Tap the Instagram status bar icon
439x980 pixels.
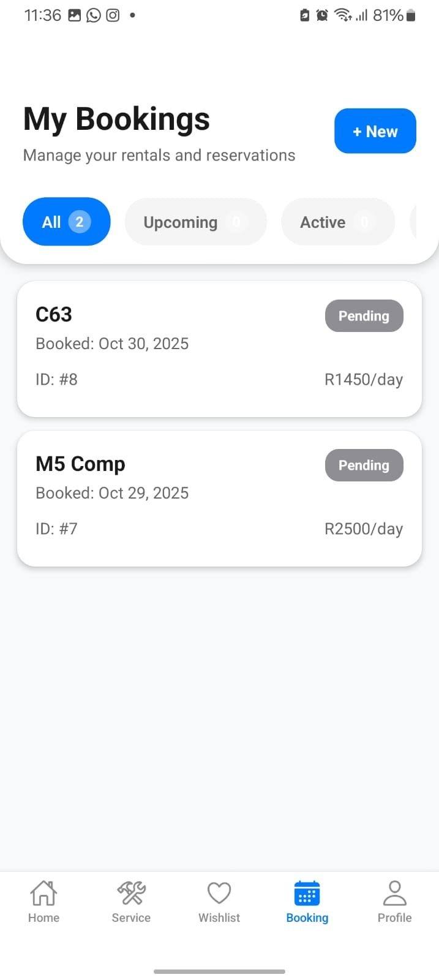(x=113, y=15)
